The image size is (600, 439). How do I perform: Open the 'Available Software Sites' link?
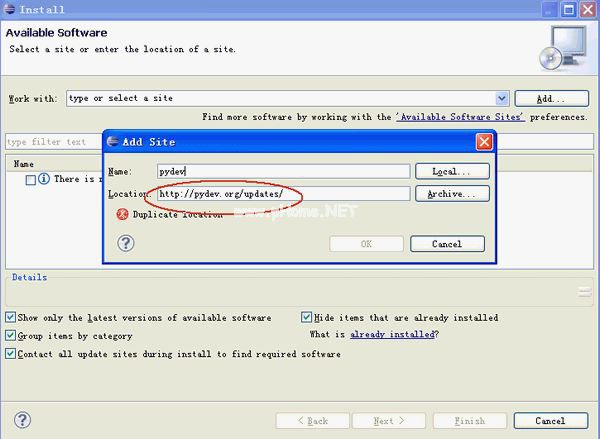pos(460,117)
